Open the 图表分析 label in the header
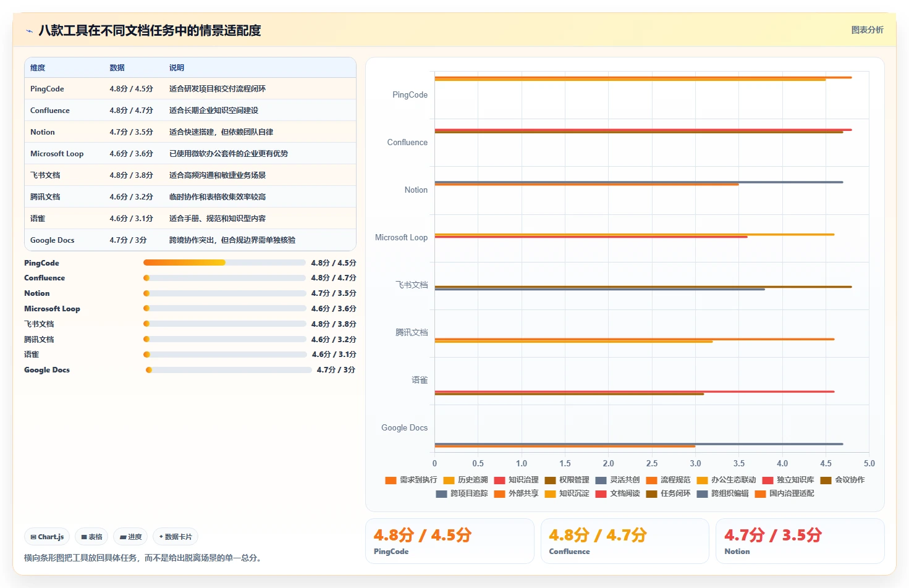 tap(867, 30)
